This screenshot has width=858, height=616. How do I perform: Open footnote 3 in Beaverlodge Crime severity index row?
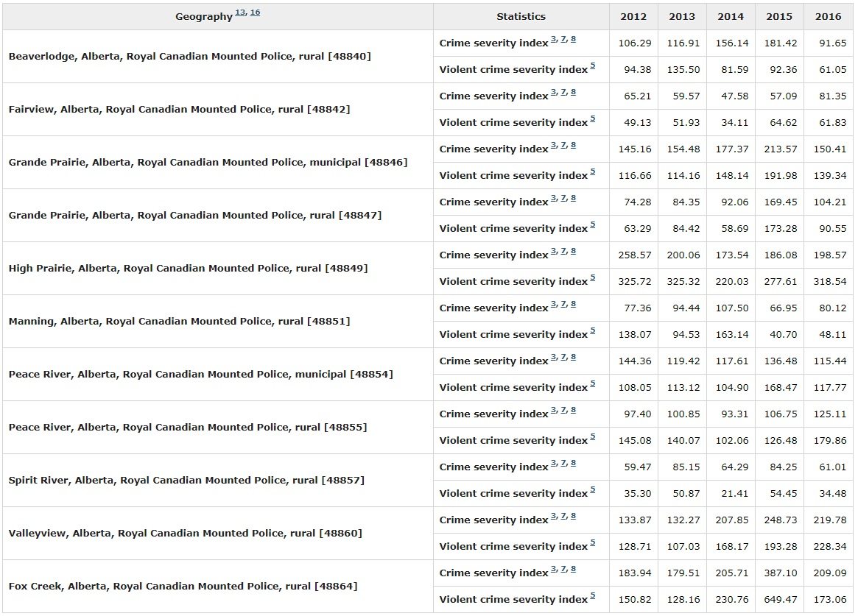point(553,39)
